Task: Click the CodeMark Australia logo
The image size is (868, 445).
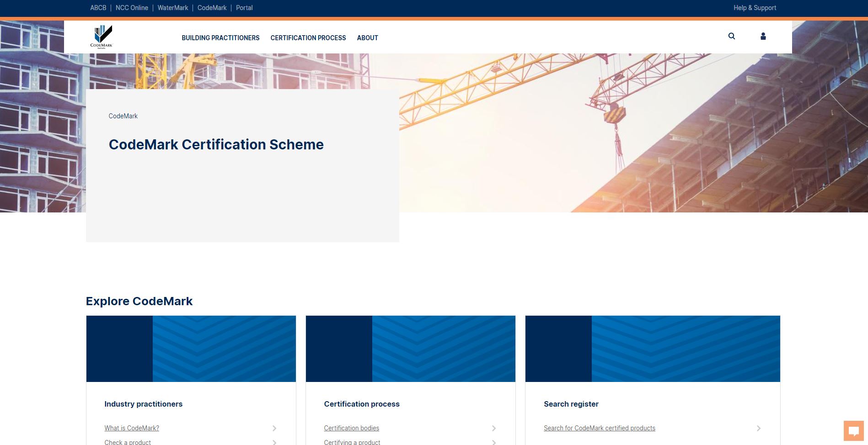Action: point(102,37)
